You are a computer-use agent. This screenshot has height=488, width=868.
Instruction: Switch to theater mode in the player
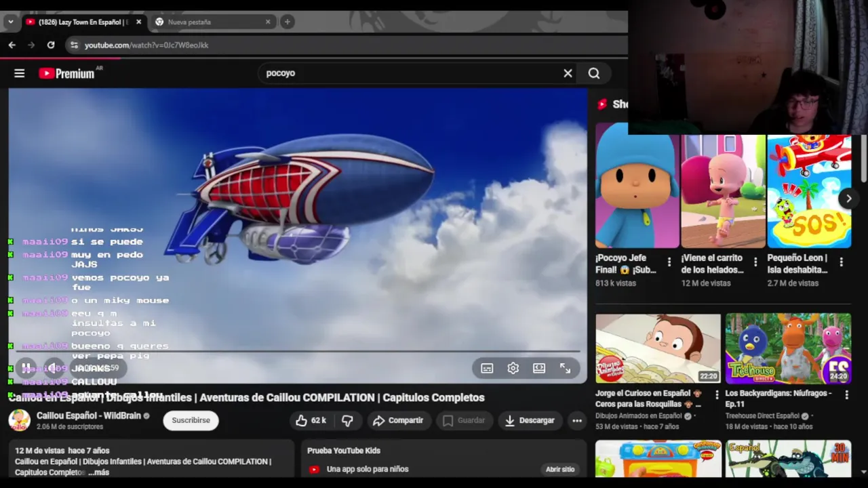click(x=539, y=368)
